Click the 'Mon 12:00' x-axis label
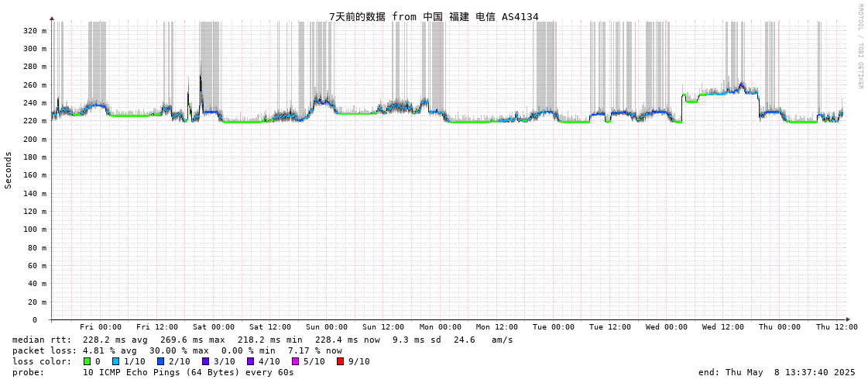Image resolution: width=868 pixels, height=383 pixels. click(x=497, y=327)
